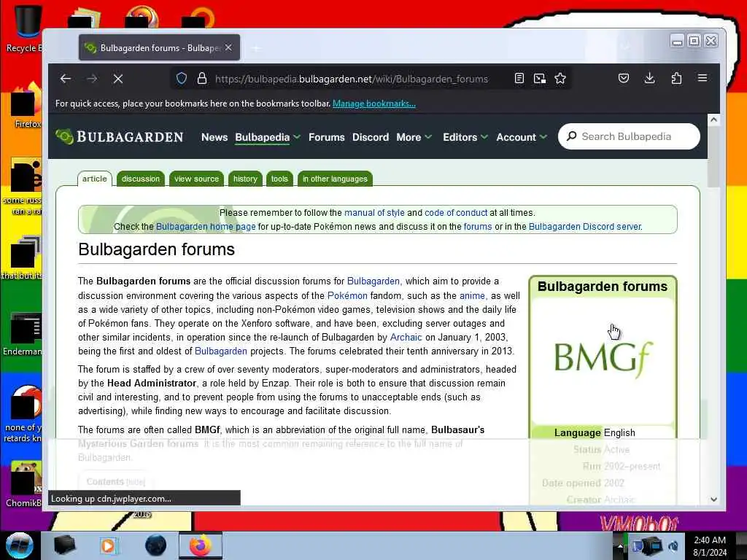Click the page scrollbar up arrow
747x560 pixels.
[x=713, y=120]
